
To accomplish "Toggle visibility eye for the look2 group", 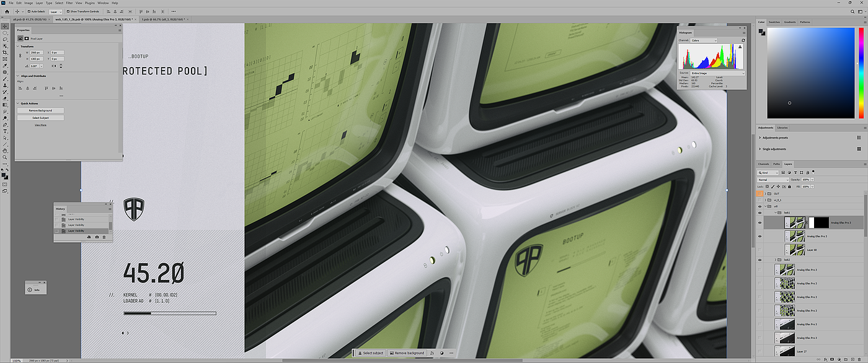I will (x=759, y=260).
